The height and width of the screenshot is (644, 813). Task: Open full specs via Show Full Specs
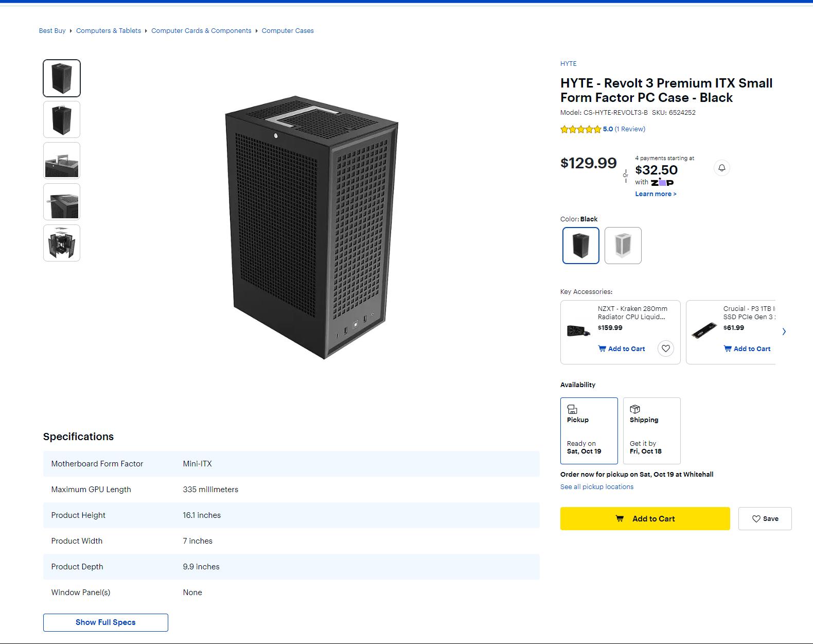tap(105, 622)
